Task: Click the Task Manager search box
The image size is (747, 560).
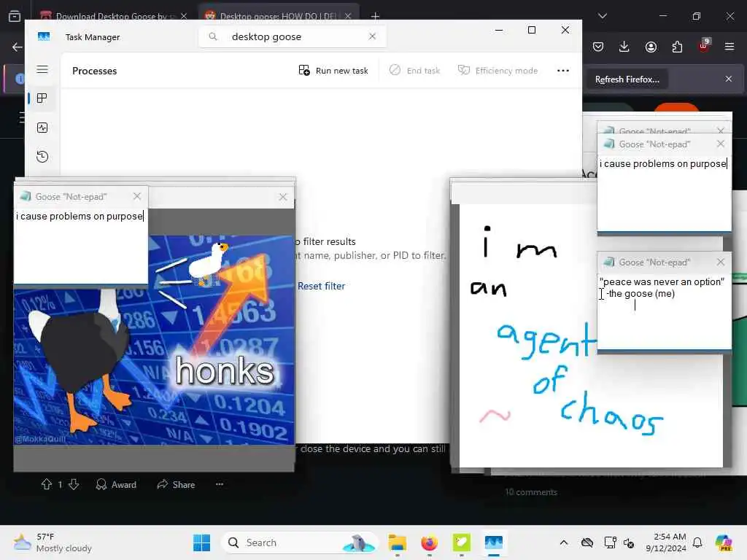Action: pyautogui.click(x=292, y=36)
